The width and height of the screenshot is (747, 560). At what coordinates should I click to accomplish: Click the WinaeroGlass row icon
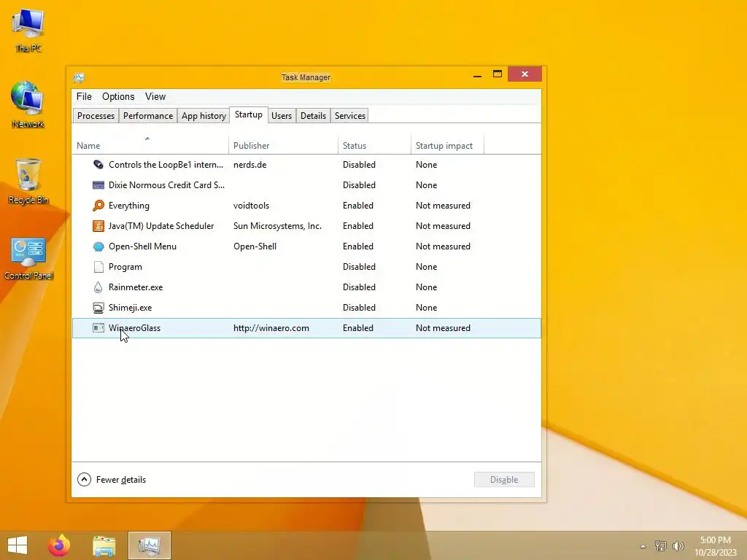click(x=98, y=328)
